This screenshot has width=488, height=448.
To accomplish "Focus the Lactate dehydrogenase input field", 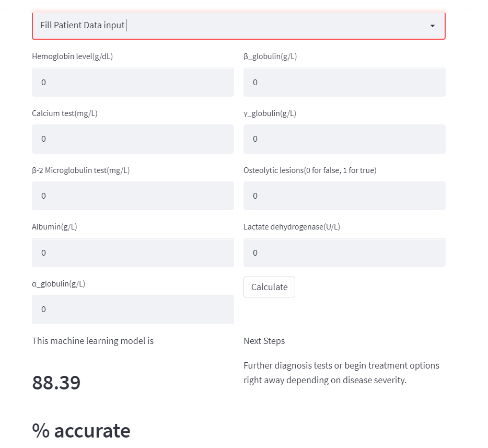I will point(344,253).
